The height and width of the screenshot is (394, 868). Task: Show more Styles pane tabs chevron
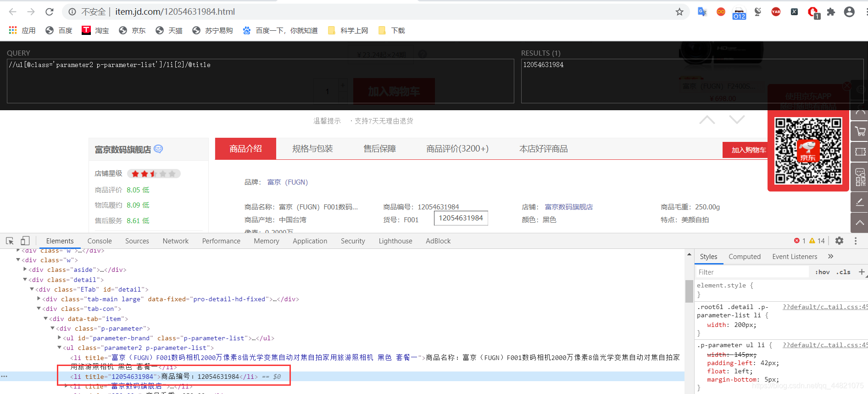coord(830,256)
